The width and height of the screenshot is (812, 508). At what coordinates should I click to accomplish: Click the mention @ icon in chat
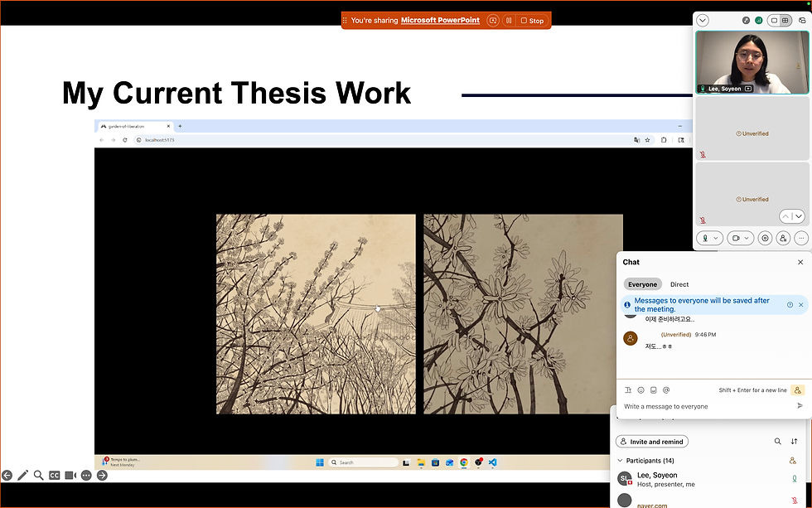tap(666, 390)
